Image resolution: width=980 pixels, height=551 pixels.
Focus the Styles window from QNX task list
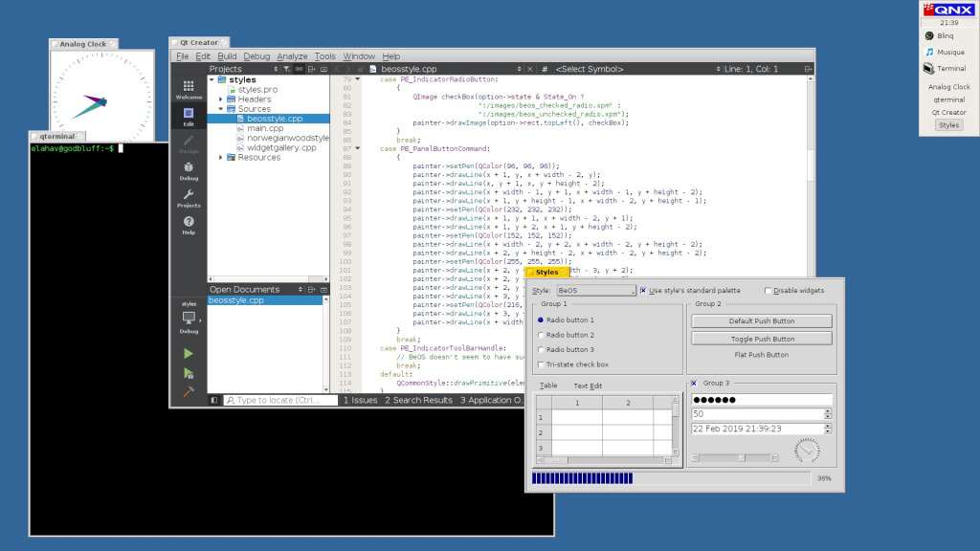click(948, 125)
